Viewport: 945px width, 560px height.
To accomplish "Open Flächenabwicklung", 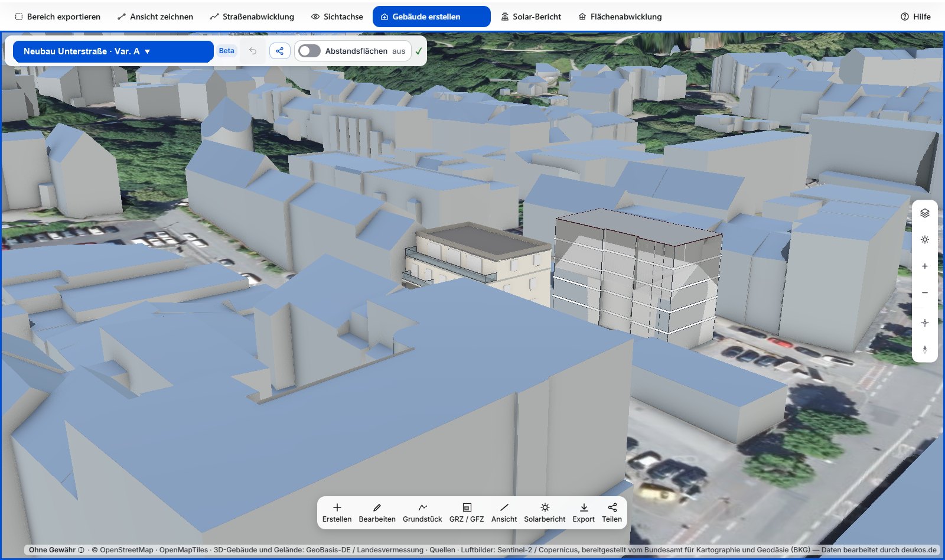I will pos(620,17).
